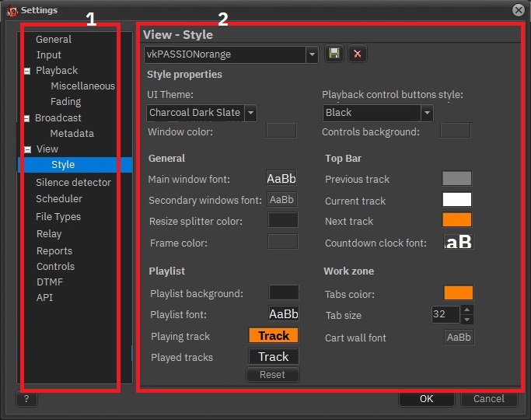The image size is (531, 420).
Task: Increase Tab size with up arrow
Action: tap(466, 310)
